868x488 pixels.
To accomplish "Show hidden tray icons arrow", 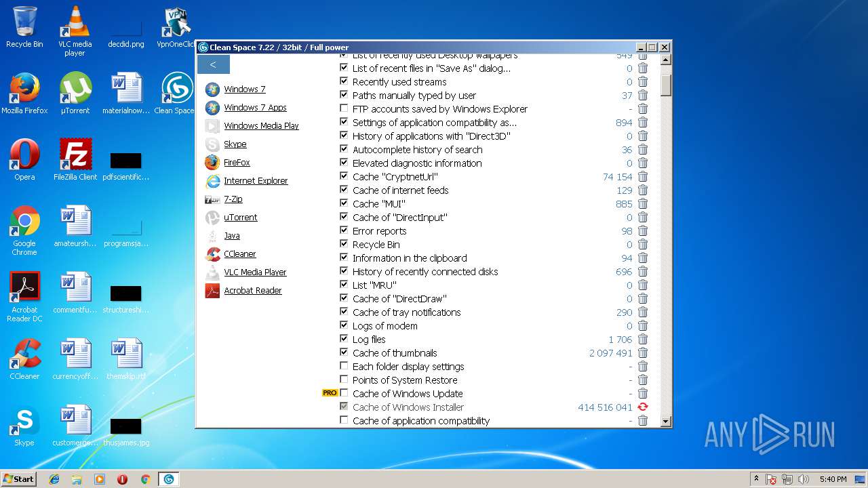I will point(756,479).
